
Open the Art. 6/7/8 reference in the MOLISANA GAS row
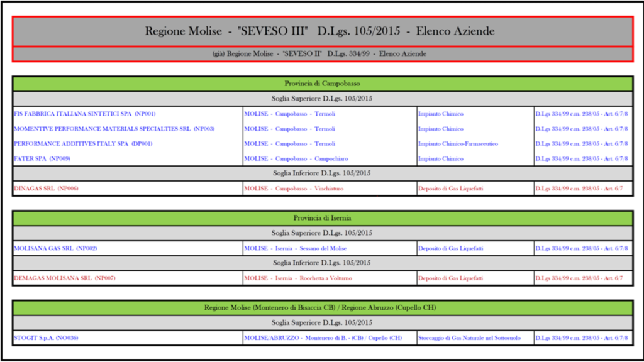[x=582, y=248]
